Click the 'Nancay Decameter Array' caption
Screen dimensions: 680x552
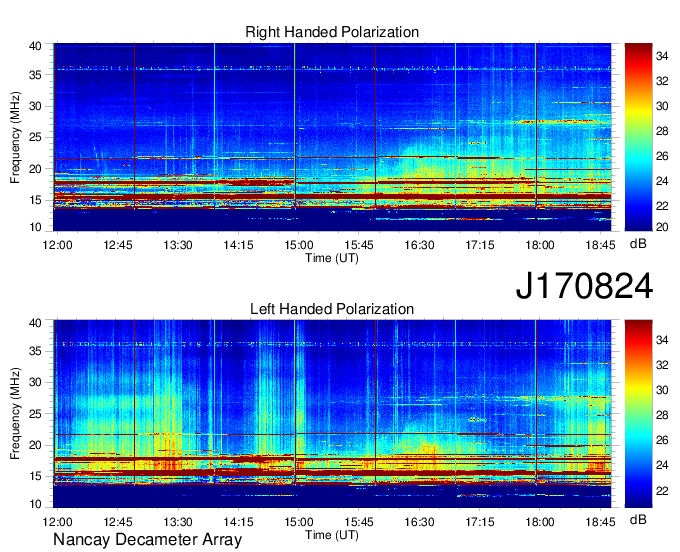pyautogui.click(x=147, y=539)
